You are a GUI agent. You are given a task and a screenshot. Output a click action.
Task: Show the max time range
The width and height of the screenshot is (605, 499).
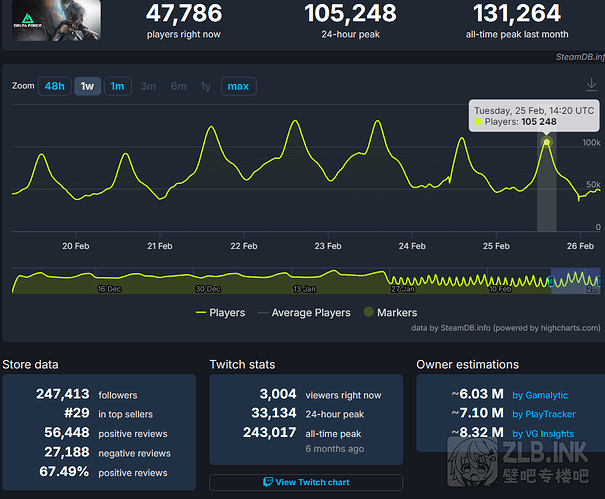238,86
